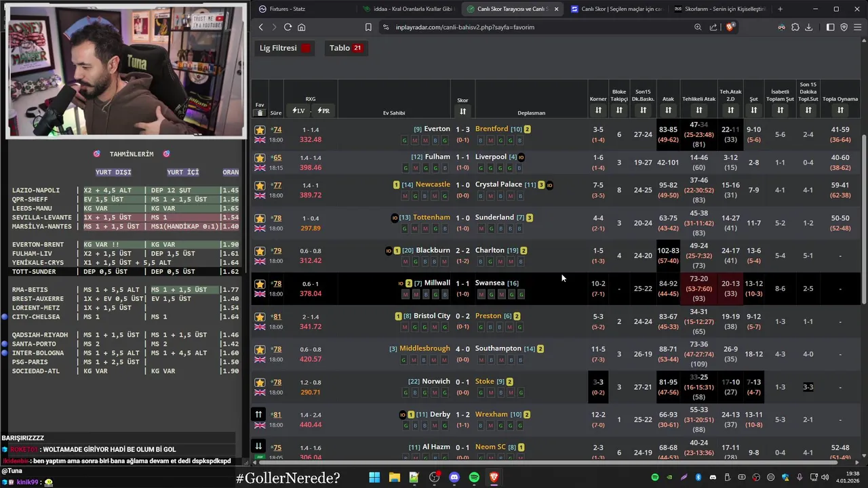Toggle favorite star for Everton row
The height and width of the screenshot is (488, 868).
coord(260,129)
